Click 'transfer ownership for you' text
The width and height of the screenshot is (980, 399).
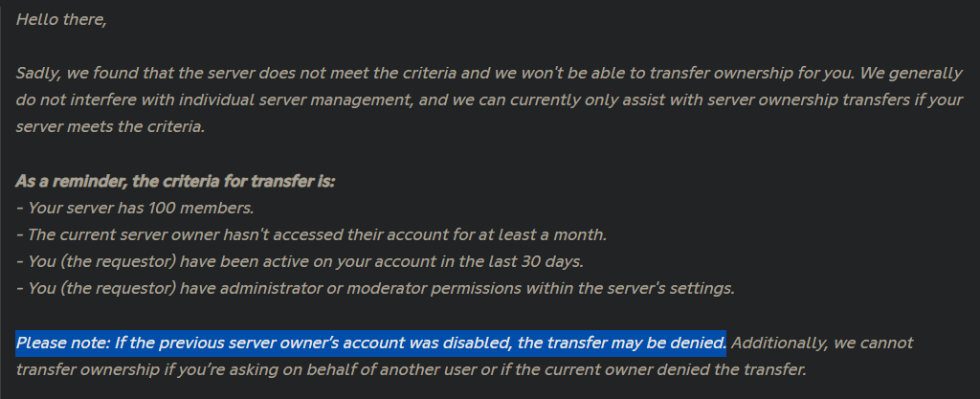point(752,74)
